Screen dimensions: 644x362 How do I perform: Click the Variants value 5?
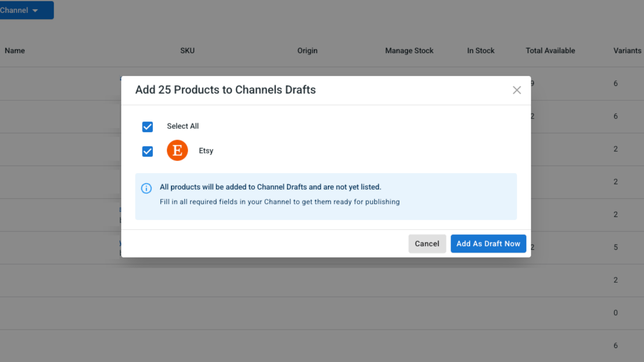[x=615, y=247]
